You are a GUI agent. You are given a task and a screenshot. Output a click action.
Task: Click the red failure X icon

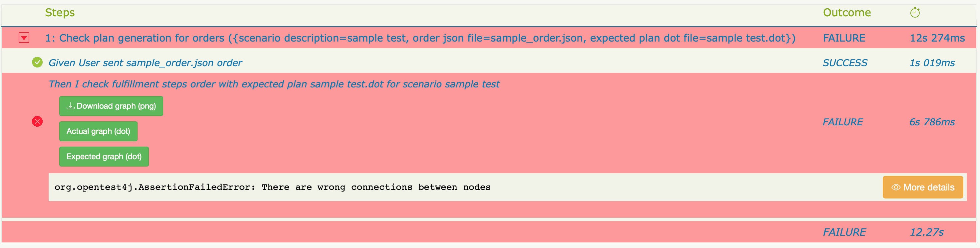point(37,122)
